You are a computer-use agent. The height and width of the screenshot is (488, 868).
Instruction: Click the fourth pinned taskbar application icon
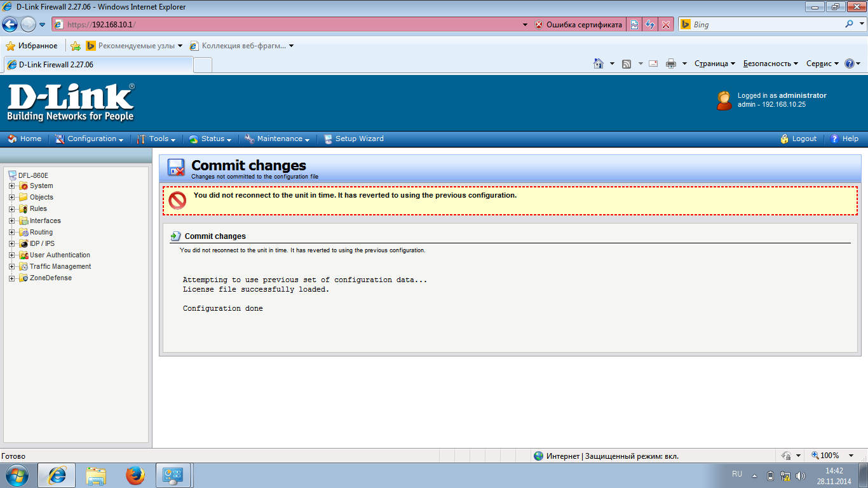[173, 475]
